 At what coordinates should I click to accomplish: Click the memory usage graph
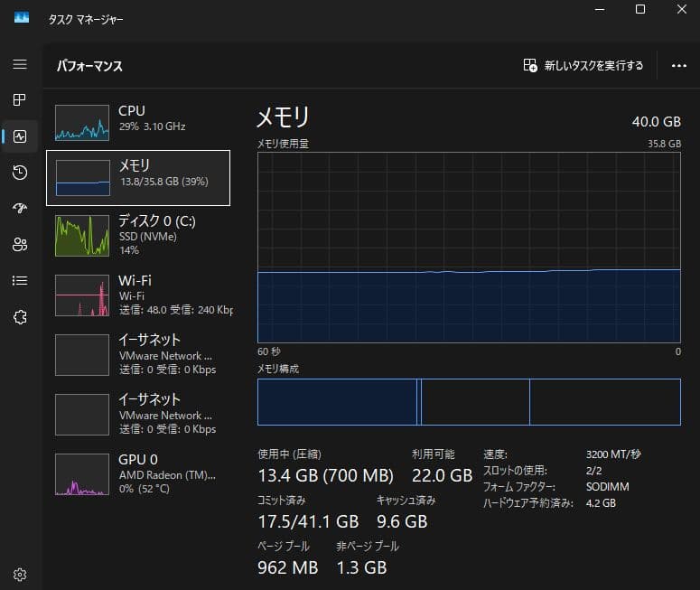pyautogui.click(x=469, y=248)
